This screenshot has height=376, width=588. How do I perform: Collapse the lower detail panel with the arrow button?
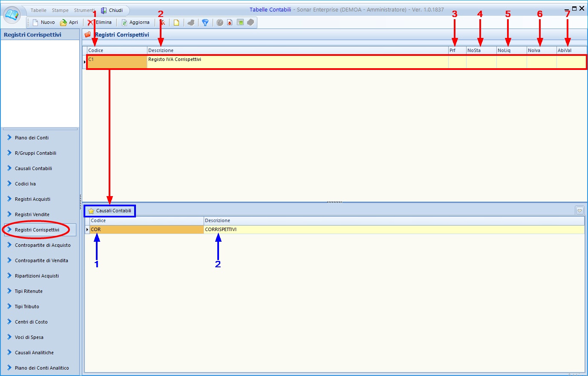(x=579, y=211)
